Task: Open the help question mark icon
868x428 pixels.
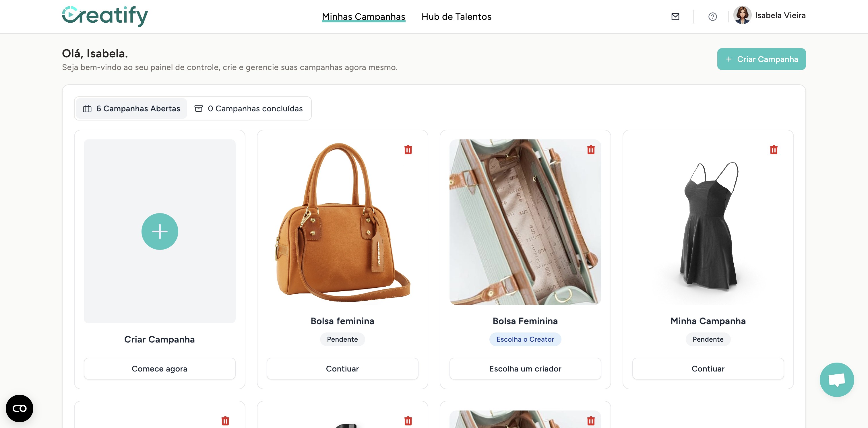Action: tap(712, 17)
